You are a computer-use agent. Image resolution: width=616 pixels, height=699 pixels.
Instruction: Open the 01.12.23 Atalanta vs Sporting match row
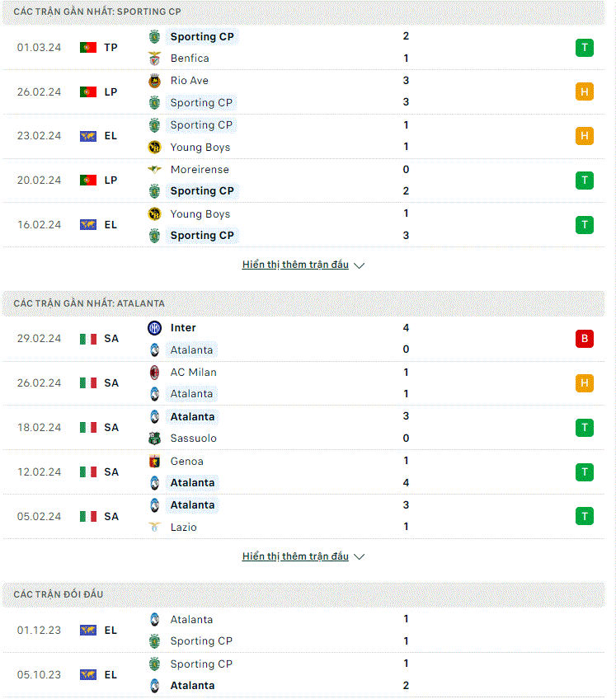click(x=303, y=631)
